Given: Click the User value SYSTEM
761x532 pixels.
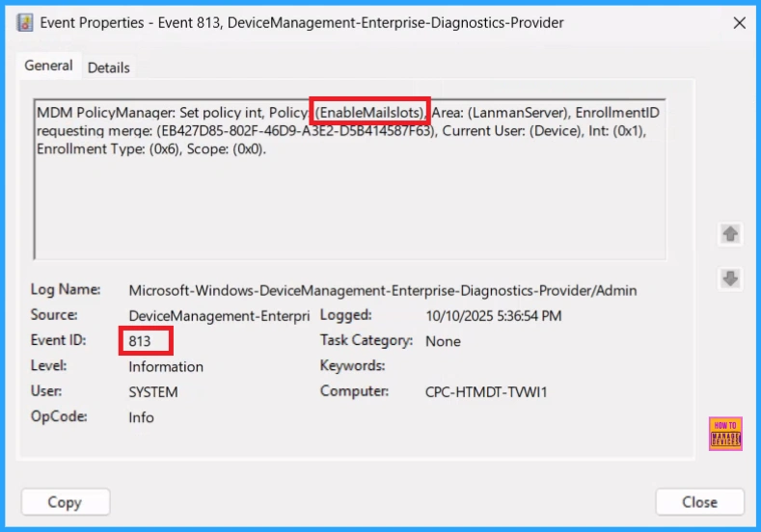Looking at the screenshot, I should tap(153, 392).
